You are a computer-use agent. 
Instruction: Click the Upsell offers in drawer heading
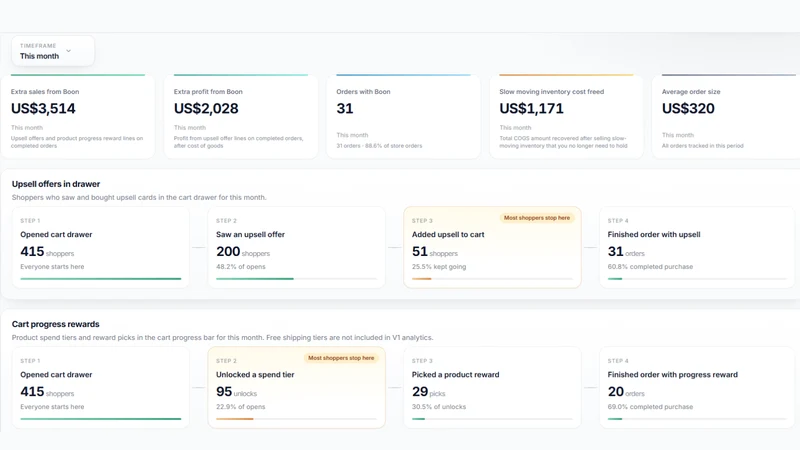56,184
